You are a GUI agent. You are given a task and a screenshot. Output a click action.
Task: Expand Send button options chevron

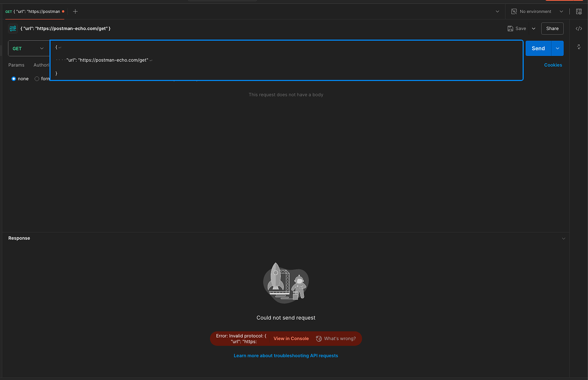(557, 48)
